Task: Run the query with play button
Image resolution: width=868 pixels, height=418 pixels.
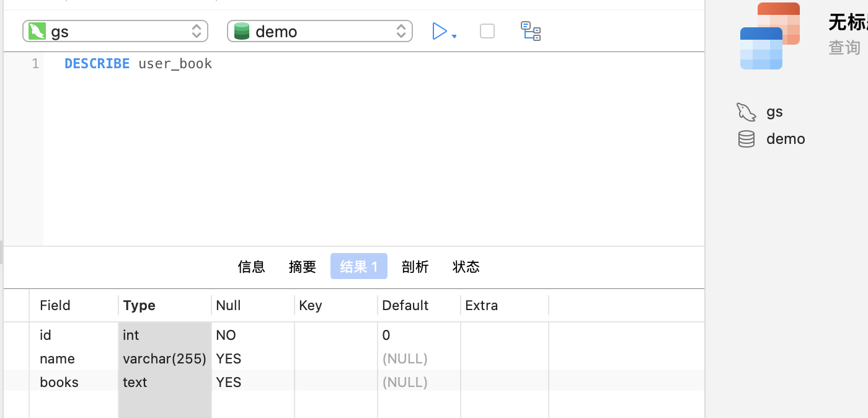Action: pos(440,31)
